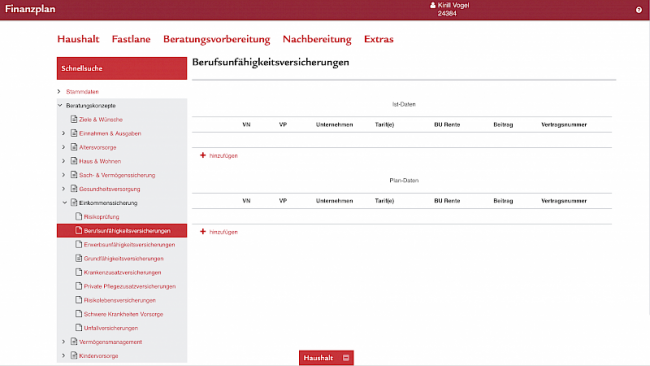Screen dimensions: 650x366
Task: Click the document icon beside Haus & Wohnen
Action: (x=74, y=161)
